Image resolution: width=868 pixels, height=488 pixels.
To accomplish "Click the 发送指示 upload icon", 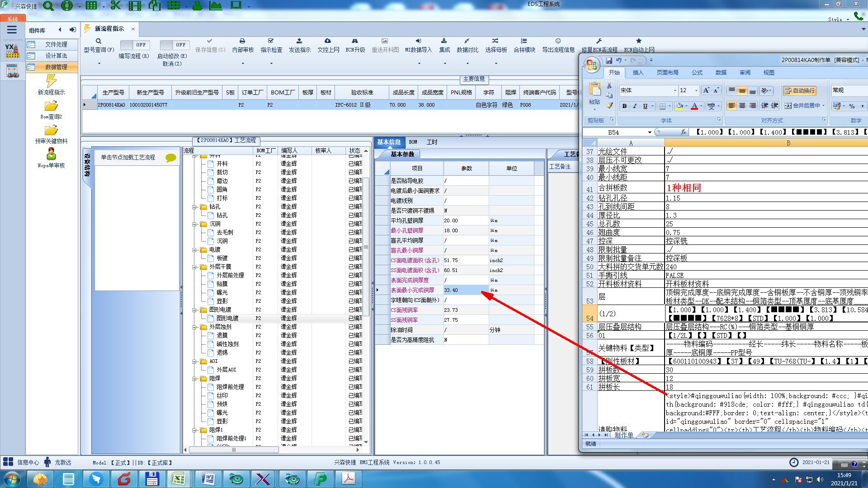I will pyautogui.click(x=299, y=41).
